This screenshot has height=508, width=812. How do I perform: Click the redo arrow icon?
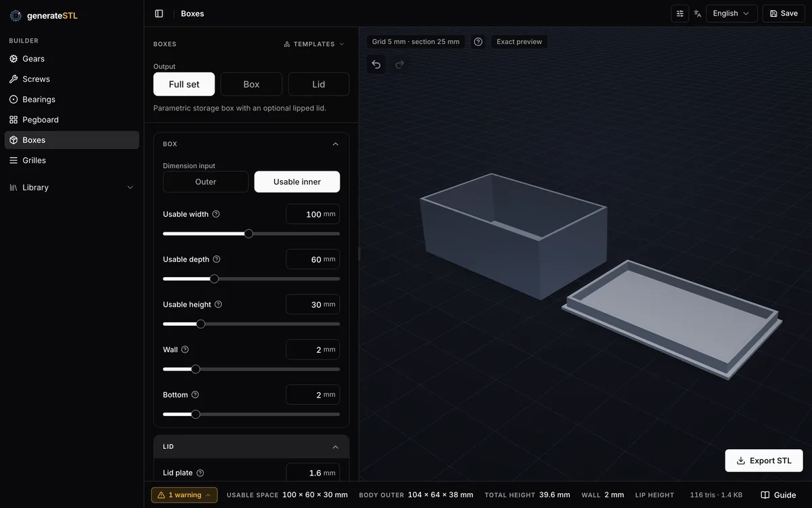[x=400, y=64]
